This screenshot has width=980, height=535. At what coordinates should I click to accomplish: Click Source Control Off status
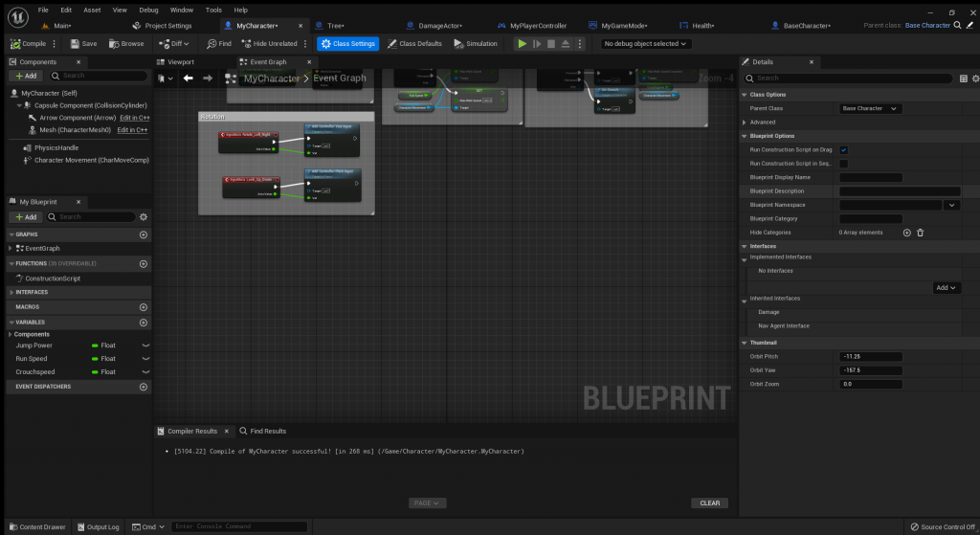tap(943, 527)
